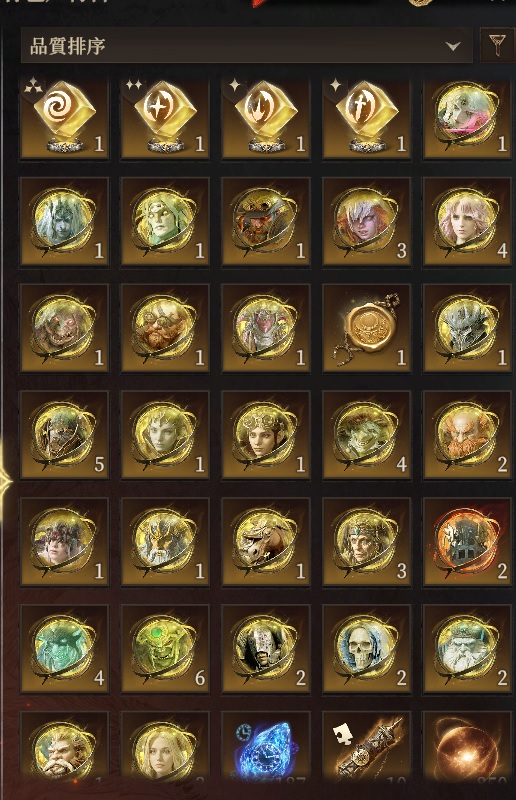Viewport: 516px width, 800px height.
Task: Select the hooded masked warrior orb count 5
Action: [x=64, y=435]
